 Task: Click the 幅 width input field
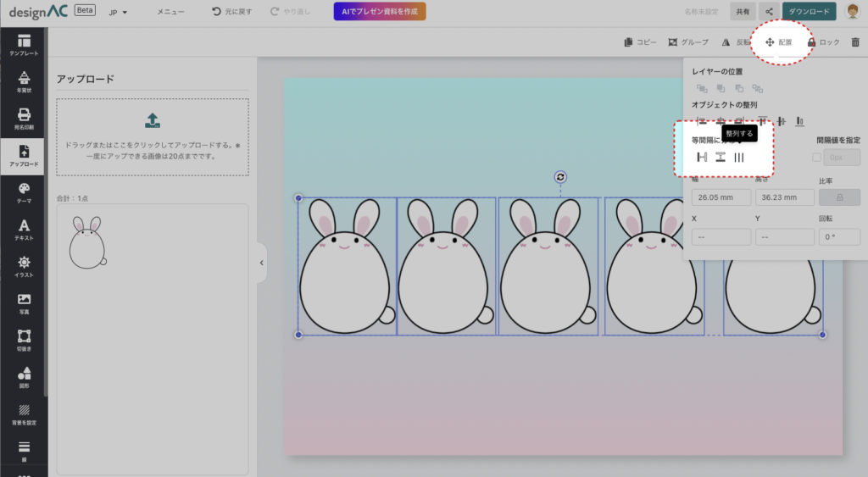(721, 197)
